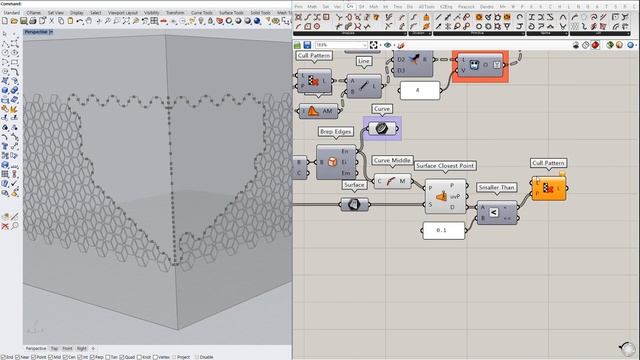
Task: Click the Grasshopper sketch pencil icon
Action: [x=401, y=45]
